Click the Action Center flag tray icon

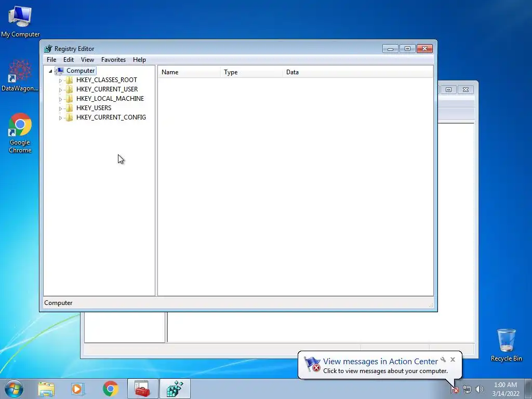tap(455, 390)
